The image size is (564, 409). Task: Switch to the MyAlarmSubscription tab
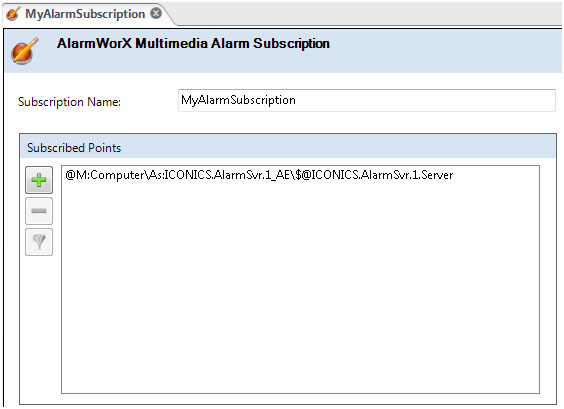tap(85, 14)
